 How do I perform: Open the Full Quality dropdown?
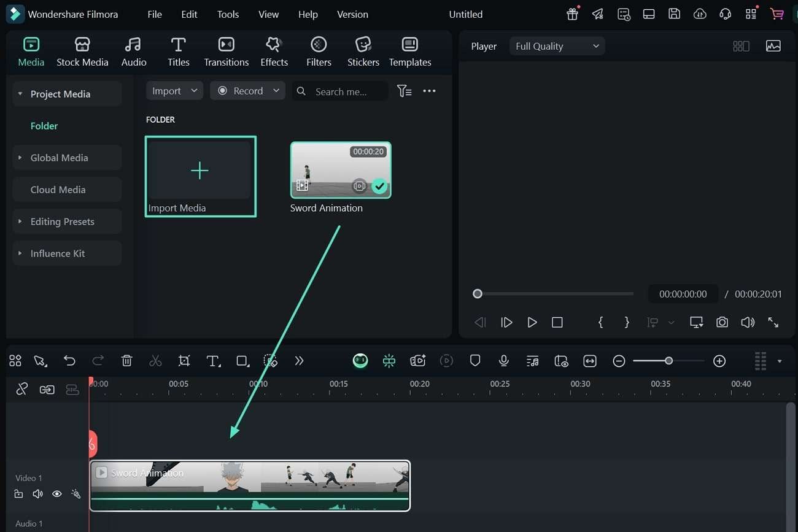pos(557,46)
